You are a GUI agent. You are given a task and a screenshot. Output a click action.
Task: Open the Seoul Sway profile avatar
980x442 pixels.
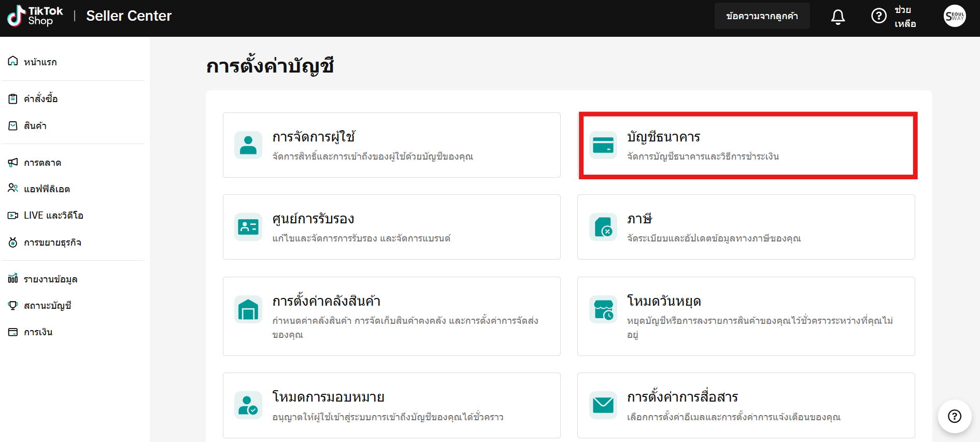[954, 16]
